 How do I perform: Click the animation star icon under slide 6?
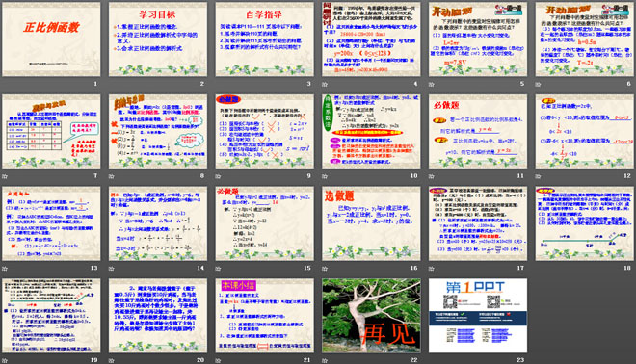pos(538,85)
